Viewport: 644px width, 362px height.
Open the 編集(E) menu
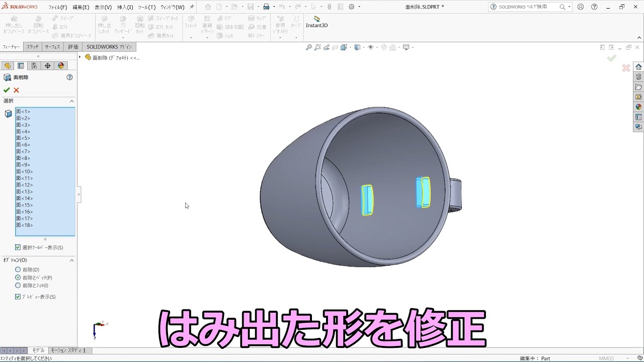point(80,7)
